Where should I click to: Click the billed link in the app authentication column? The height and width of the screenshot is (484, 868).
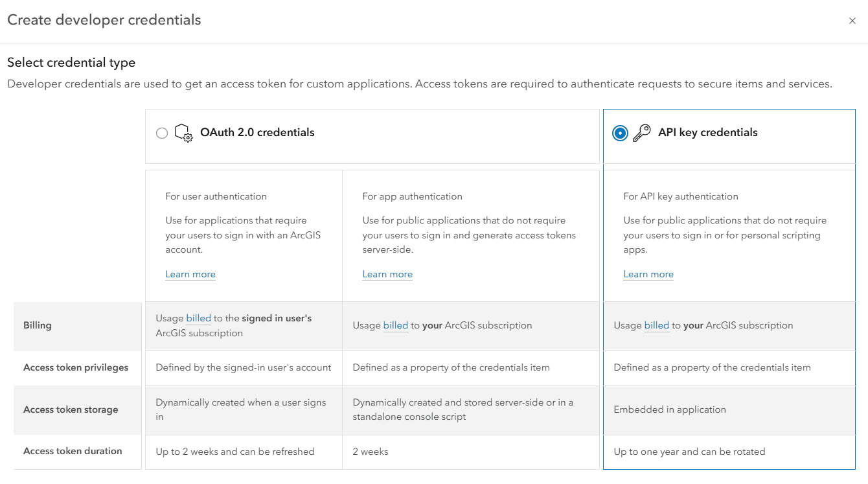pos(395,325)
